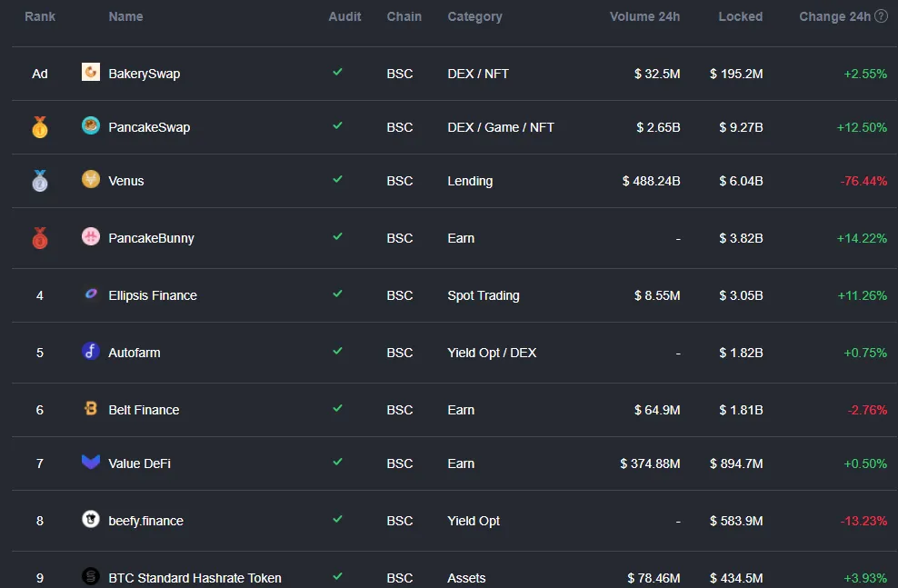Viewport: 898px width, 588px height.
Task: Sort by the Change 24h column header
Action: [834, 16]
